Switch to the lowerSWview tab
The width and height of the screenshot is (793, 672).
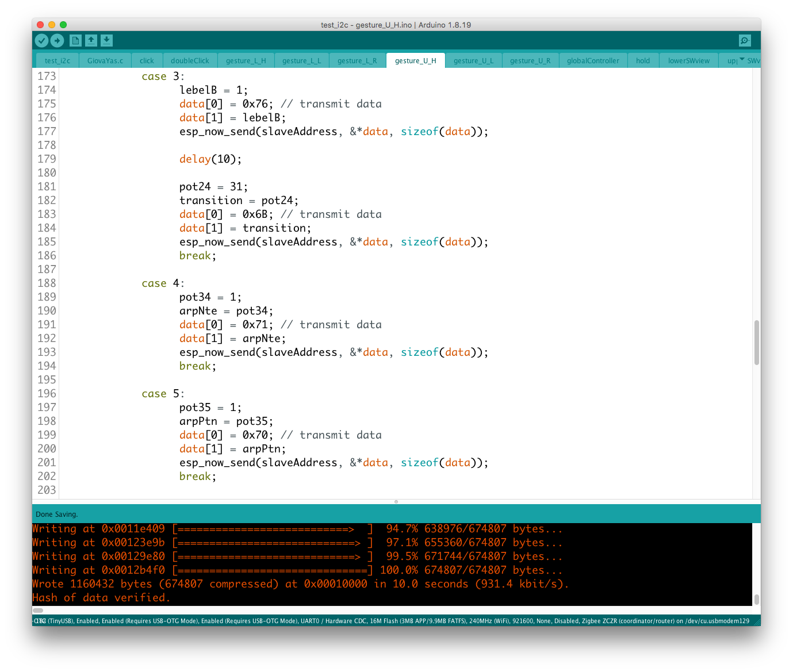click(688, 61)
